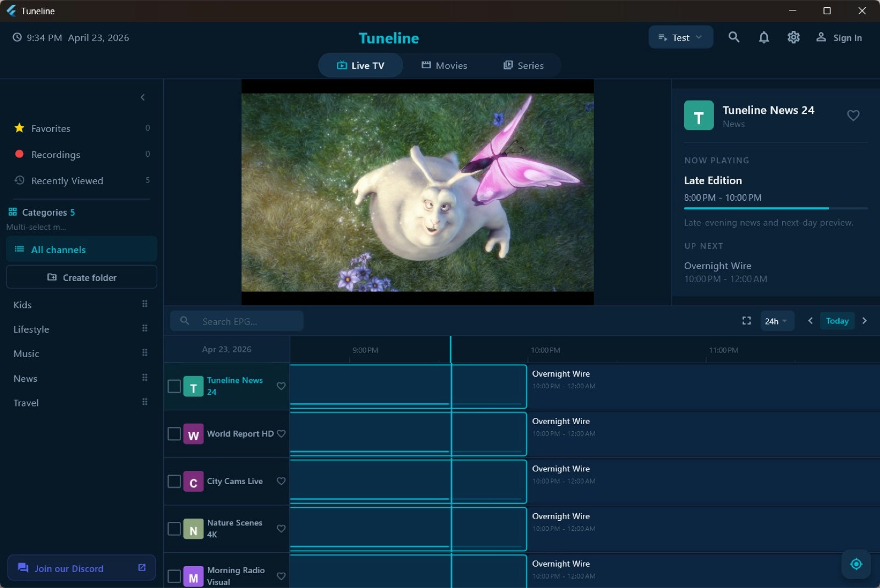Switch to the Movies tab

pos(444,65)
